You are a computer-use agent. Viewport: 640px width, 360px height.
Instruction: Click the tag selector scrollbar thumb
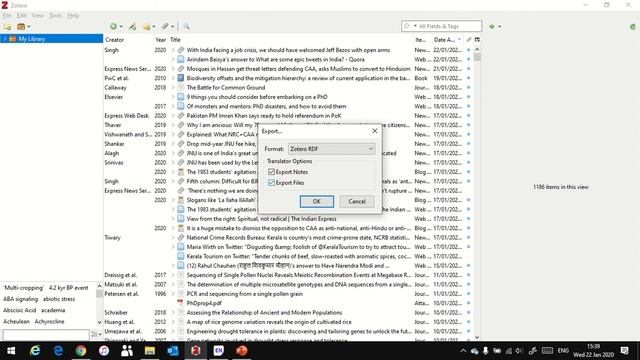(x=99, y=293)
